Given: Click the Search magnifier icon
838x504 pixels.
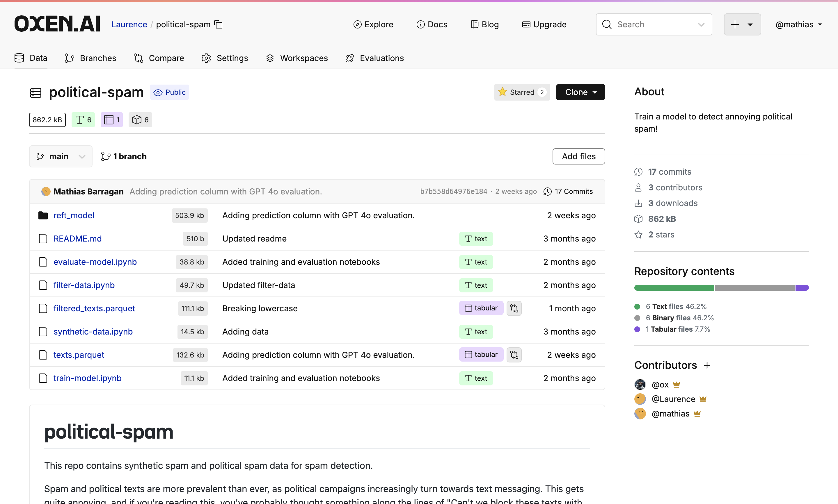Looking at the screenshot, I should point(607,24).
